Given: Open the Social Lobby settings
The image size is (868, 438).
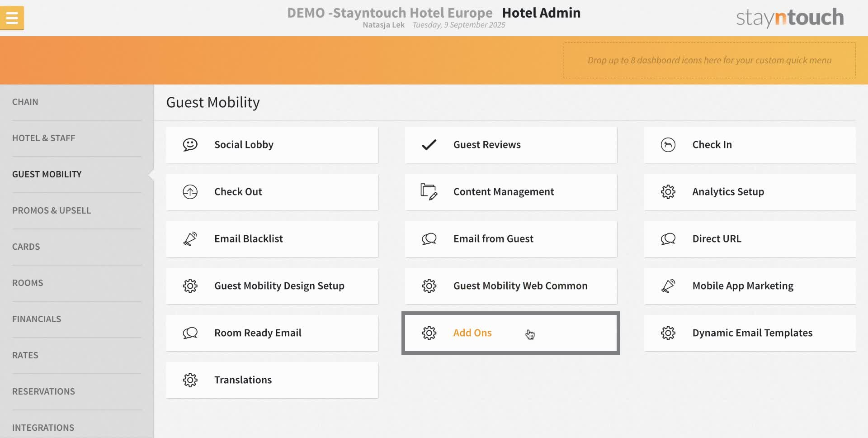Looking at the screenshot, I should 272,145.
